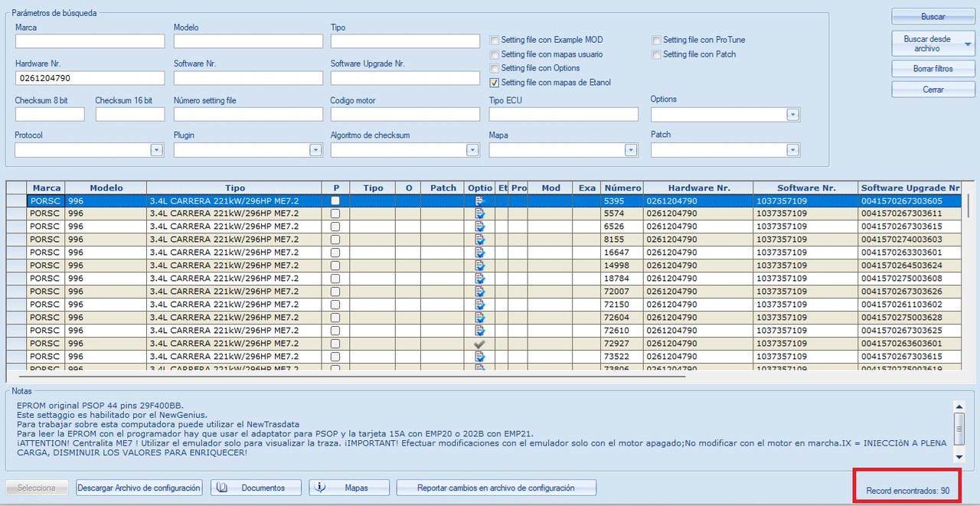Click the options icon in row 18784

pos(480,279)
